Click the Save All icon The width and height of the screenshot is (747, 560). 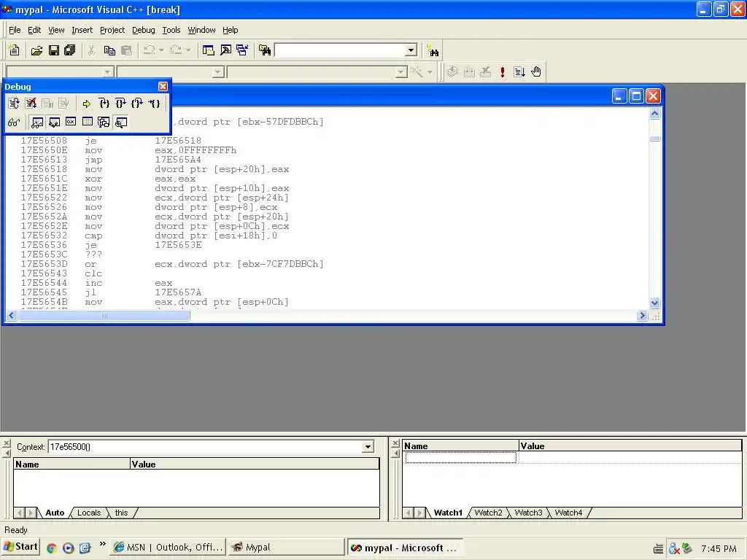[x=70, y=50]
